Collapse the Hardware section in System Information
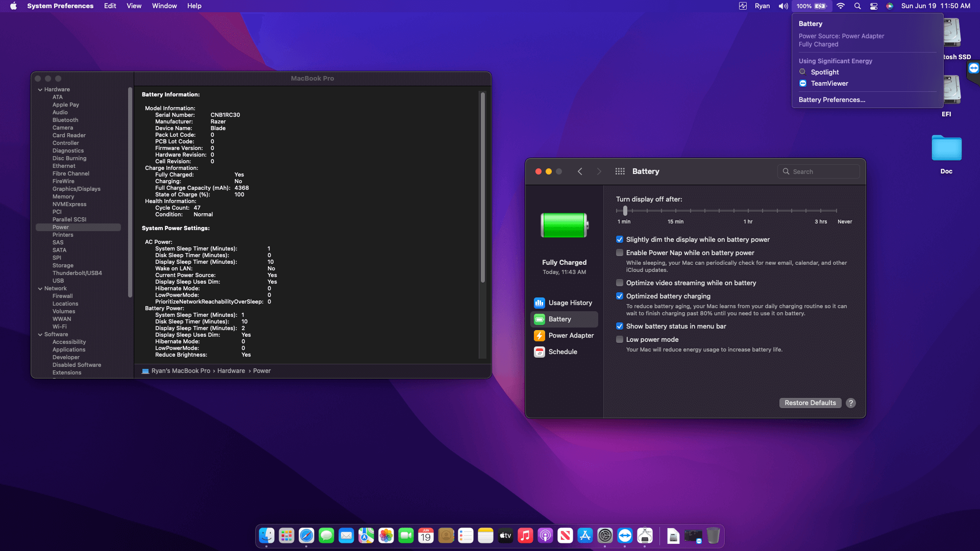Viewport: 980px width, 551px height. pyautogui.click(x=40, y=90)
